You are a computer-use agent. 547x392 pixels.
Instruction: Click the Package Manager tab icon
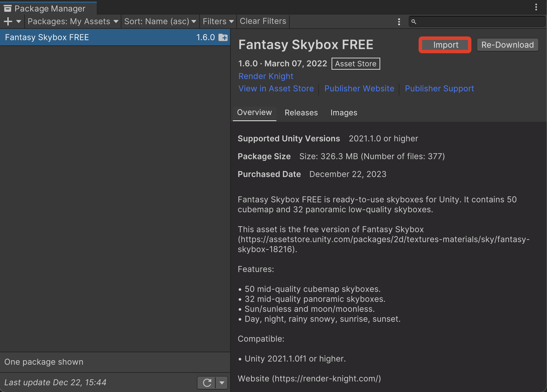8,8
